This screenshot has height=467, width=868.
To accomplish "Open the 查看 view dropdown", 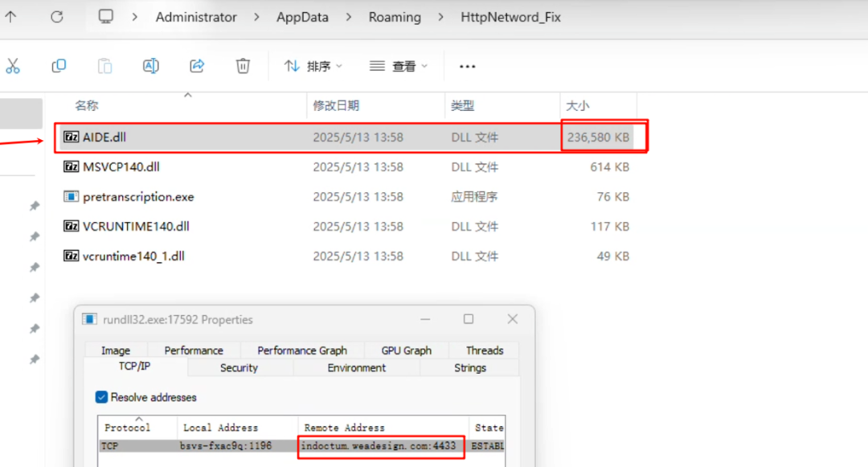I will 399,67.
